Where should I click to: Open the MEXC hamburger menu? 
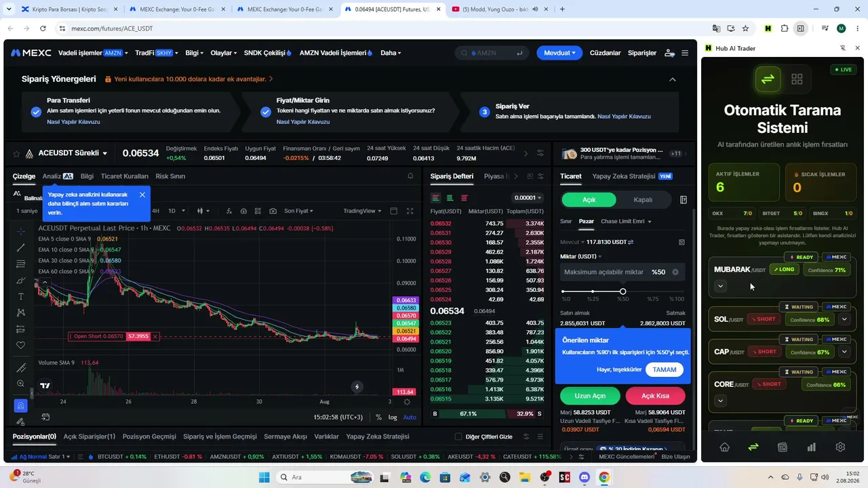coord(685,53)
